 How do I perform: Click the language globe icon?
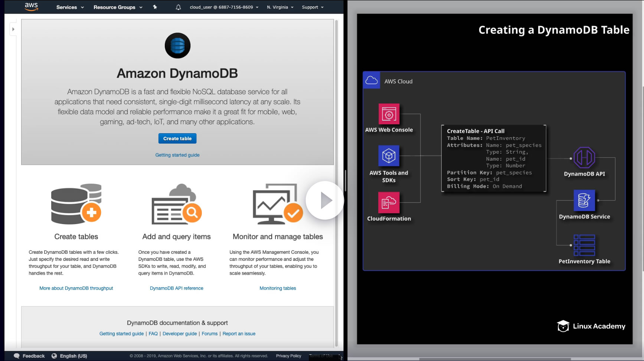pyautogui.click(x=54, y=356)
